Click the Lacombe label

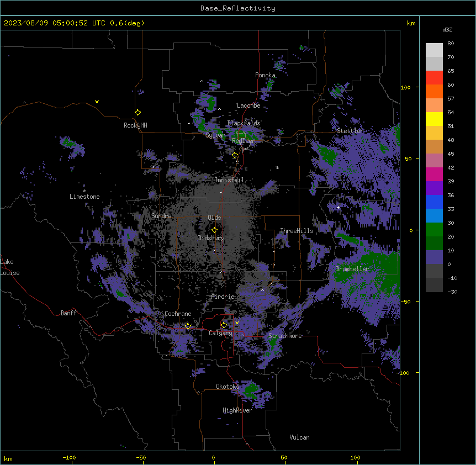coord(248,105)
